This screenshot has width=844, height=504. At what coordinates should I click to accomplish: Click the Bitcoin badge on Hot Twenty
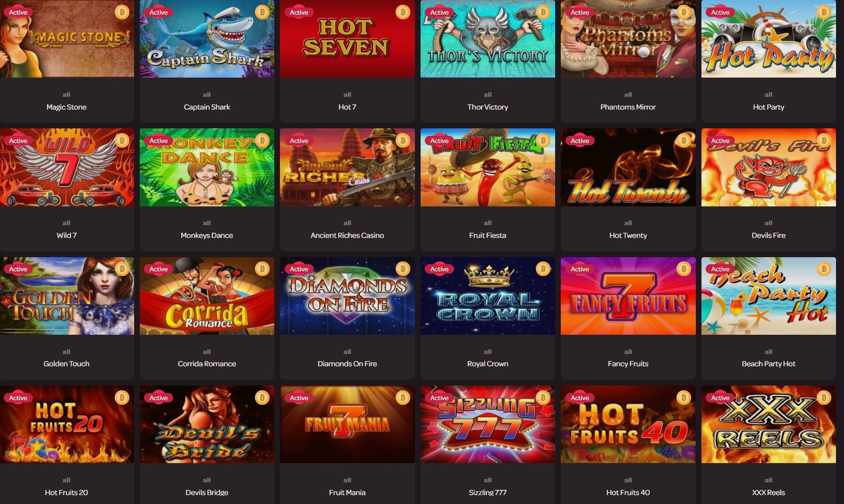coord(684,141)
